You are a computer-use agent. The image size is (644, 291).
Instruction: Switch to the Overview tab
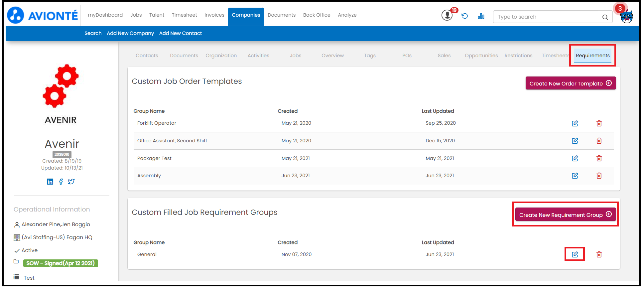click(333, 56)
